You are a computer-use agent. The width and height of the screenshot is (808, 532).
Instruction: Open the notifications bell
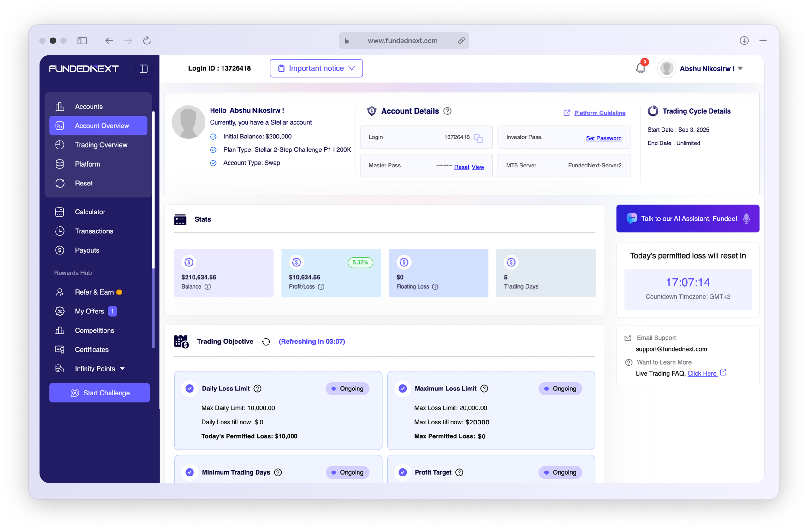click(641, 68)
